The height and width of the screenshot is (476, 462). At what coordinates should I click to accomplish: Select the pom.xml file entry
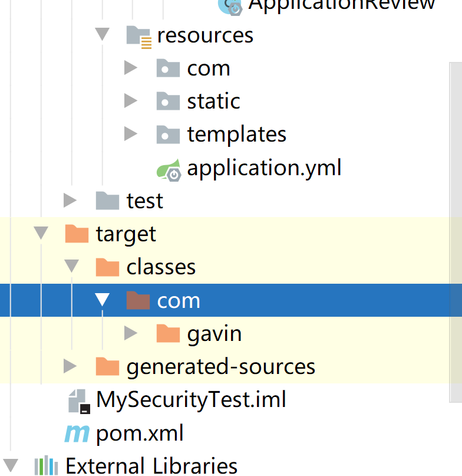pos(148,433)
